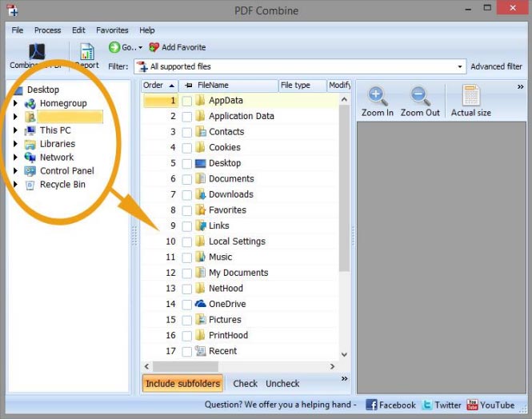Select the Libraries folder icon
The image size is (532, 419).
[30, 144]
